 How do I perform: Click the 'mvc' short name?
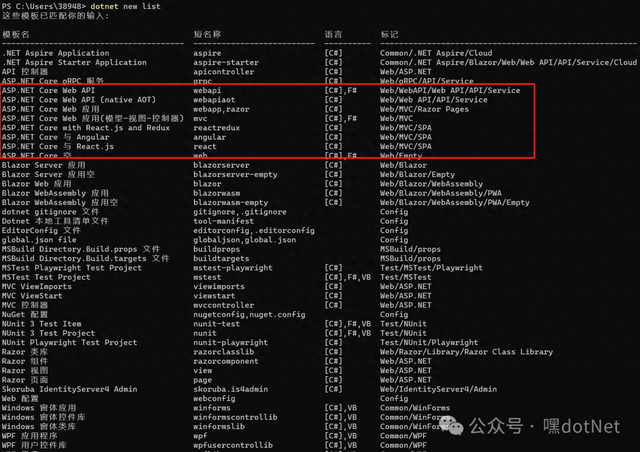click(200, 118)
